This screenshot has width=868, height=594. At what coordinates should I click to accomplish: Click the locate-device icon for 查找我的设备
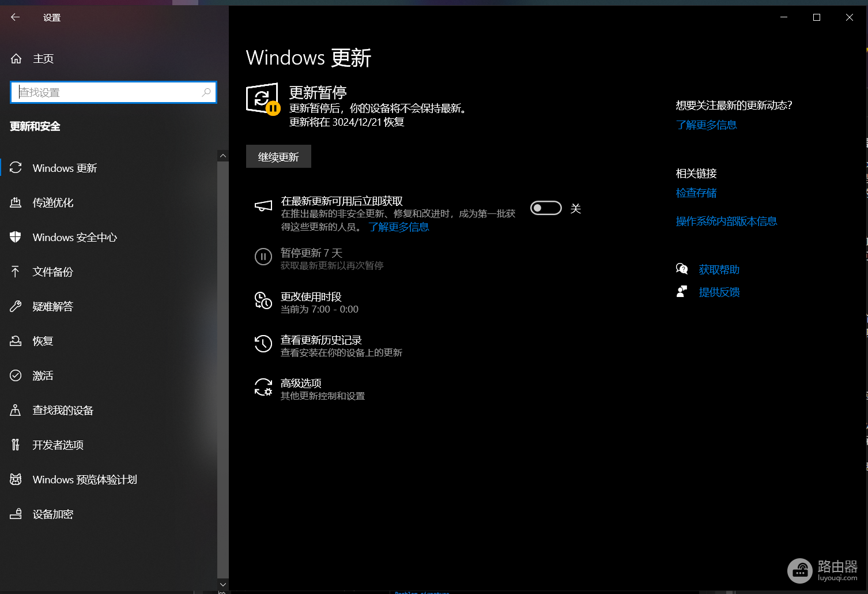[x=16, y=410]
